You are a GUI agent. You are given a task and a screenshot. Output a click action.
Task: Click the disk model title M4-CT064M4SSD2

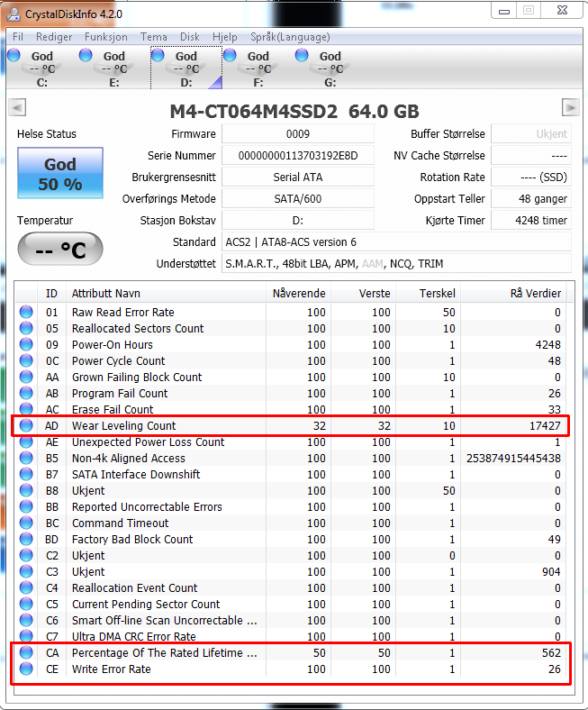[x=254, y=112]
